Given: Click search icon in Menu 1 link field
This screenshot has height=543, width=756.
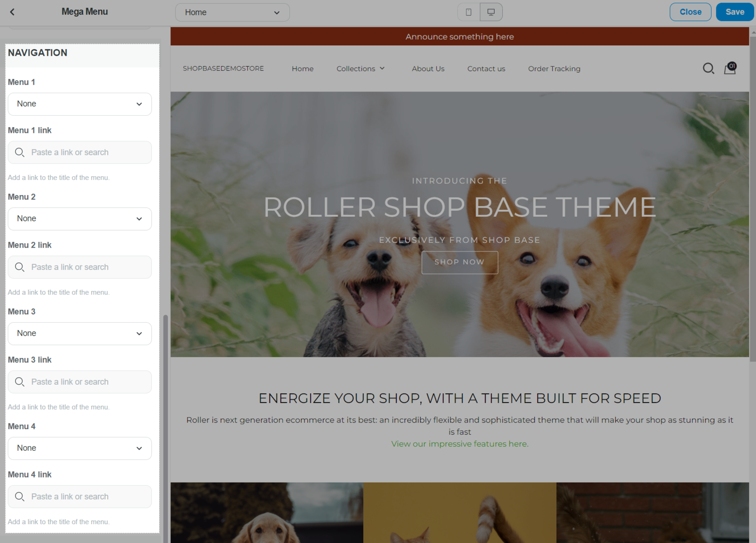Looking at the screenshot, I should coord(20,152).
